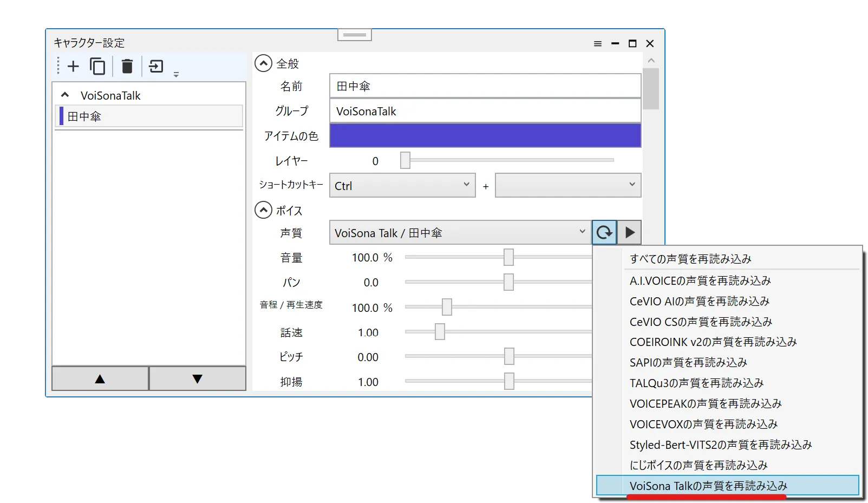Screen dimensions: 868x503
Task: Choose にじボイスの声質を再読み込み
Action: [727, 465]
